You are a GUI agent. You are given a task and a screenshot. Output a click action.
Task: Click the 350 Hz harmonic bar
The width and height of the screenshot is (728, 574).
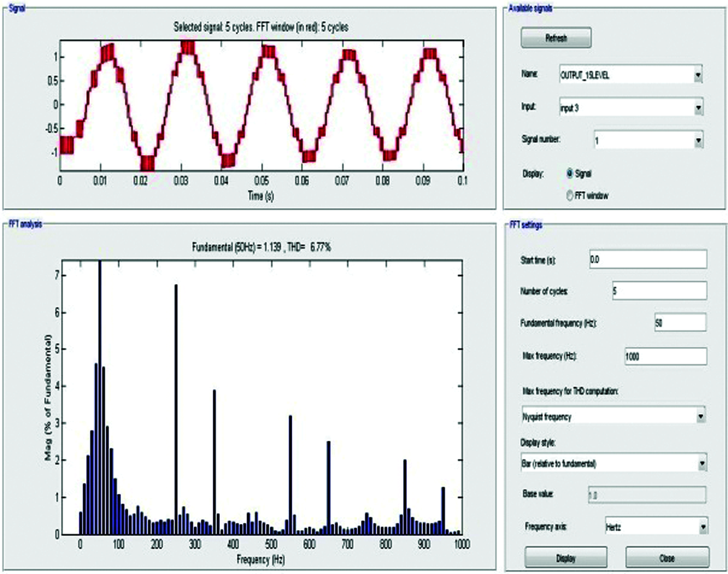215,461
